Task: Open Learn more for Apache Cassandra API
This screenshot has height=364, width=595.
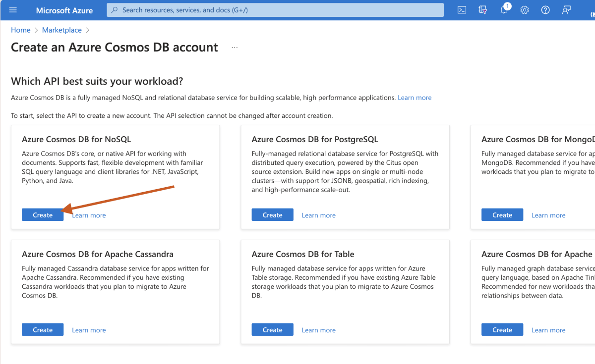Action: coord(89,330)
